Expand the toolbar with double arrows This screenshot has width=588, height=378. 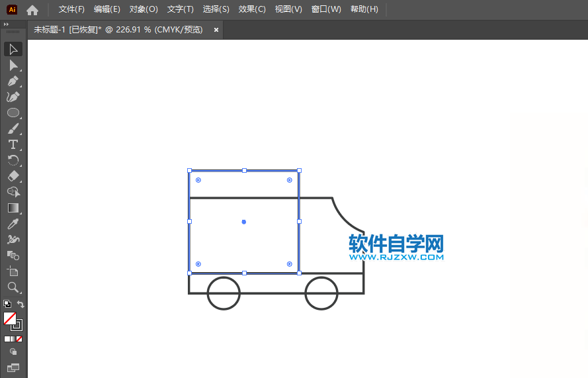[x=6, y=24]
